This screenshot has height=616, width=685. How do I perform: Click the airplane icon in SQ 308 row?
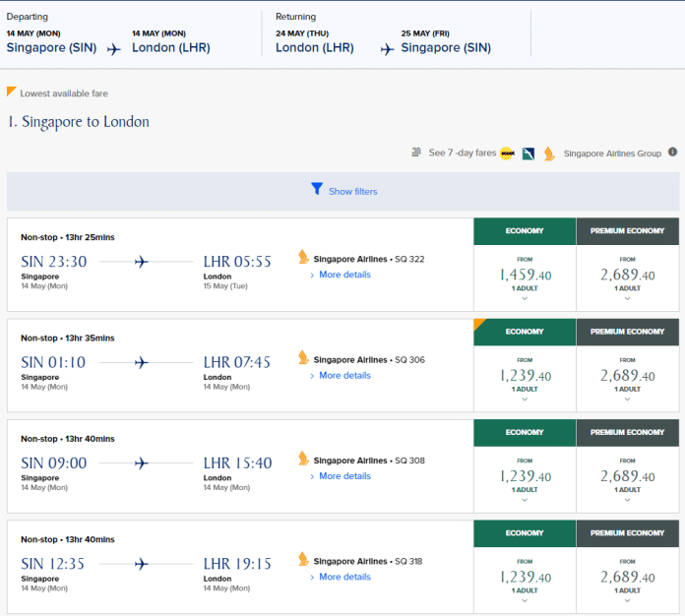[x=141, y=463]
